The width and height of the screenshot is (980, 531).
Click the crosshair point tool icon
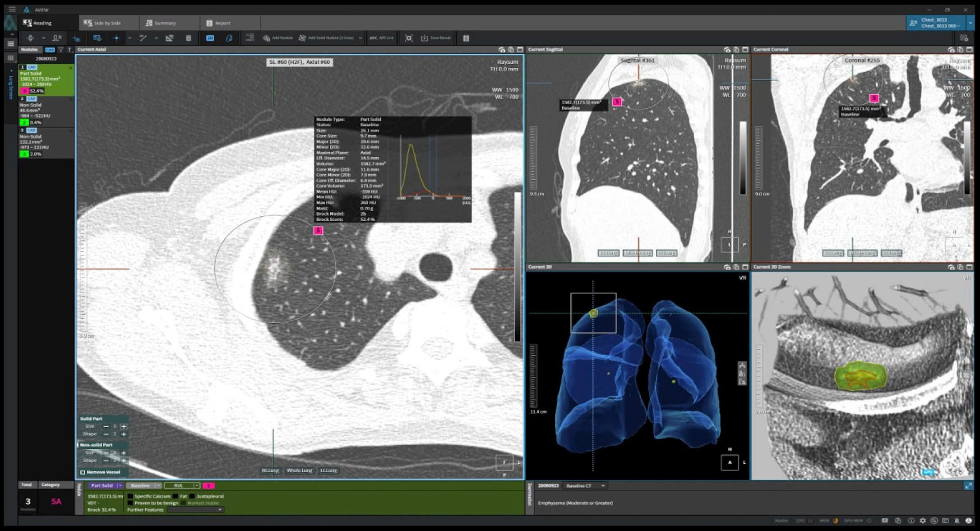[116, 38]
